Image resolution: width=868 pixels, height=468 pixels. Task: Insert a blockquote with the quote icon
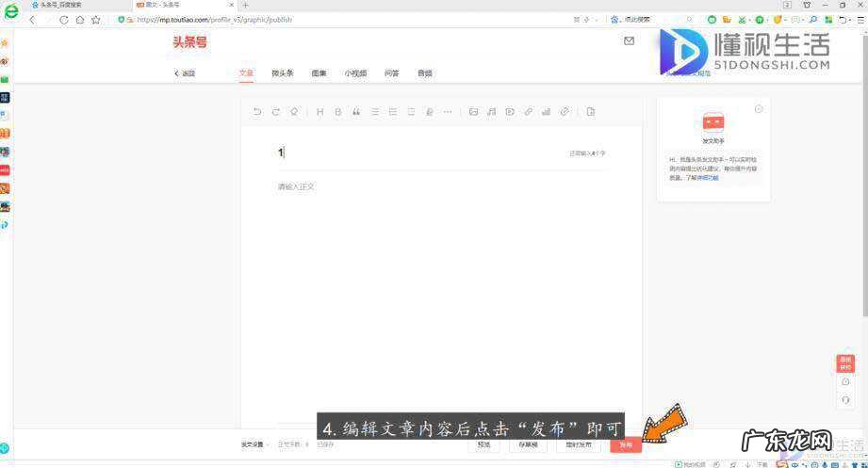point(356,112)
